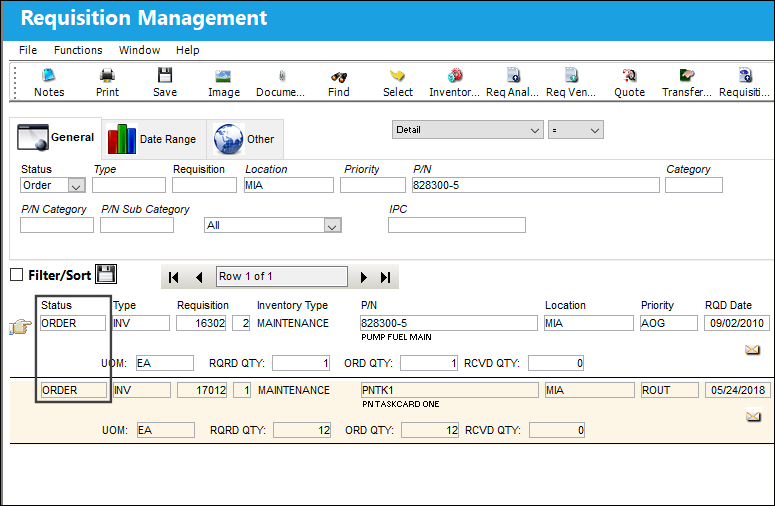Click the toolbar drag handle grip
The image size is (775, 506).
15,82
